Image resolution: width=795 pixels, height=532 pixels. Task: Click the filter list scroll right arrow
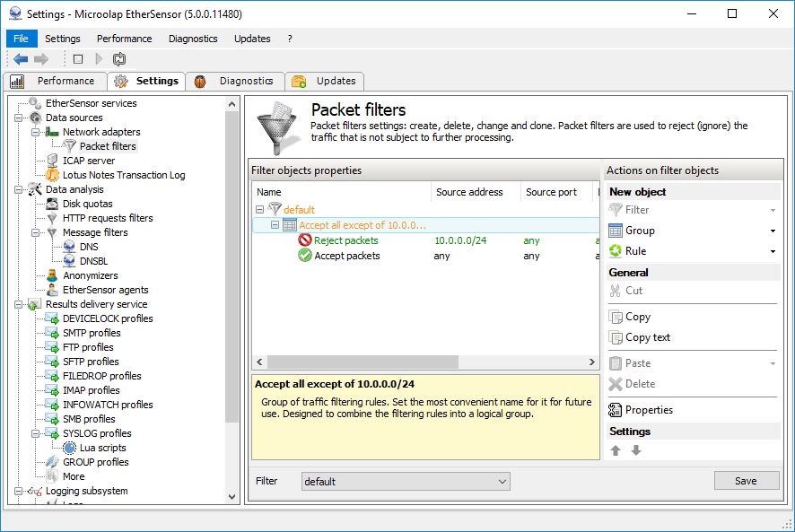pos(591,362)
